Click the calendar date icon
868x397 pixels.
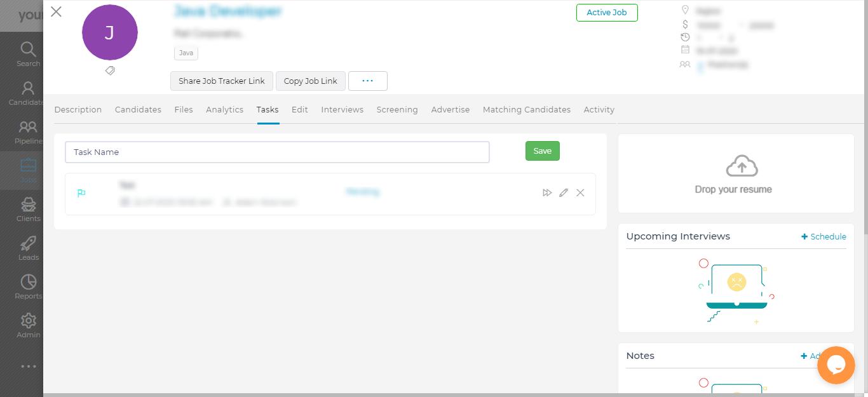[685, 50]
